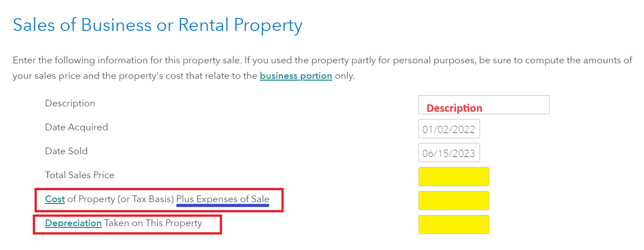Focus the Description text box
This screenshot has height=250, width=644.
pyautogui.click(x=484, y=105)
